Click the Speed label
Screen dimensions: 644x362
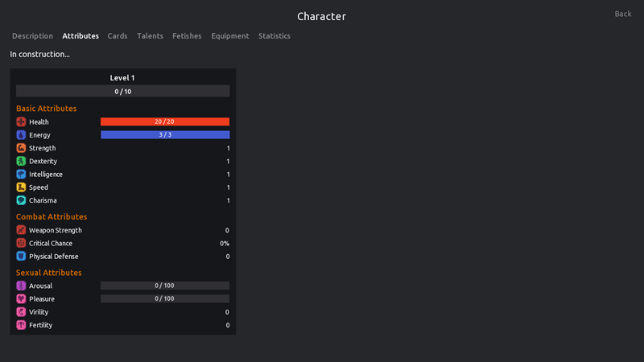39,187
